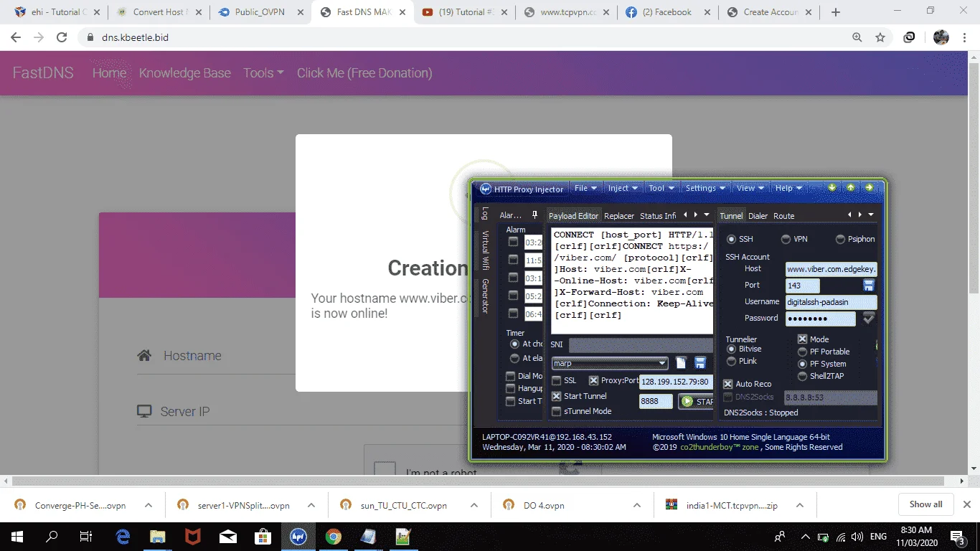980x551 pixels.
Task: Click left tab-scroll arrow after Route tab
Action: tap(849, 215)
